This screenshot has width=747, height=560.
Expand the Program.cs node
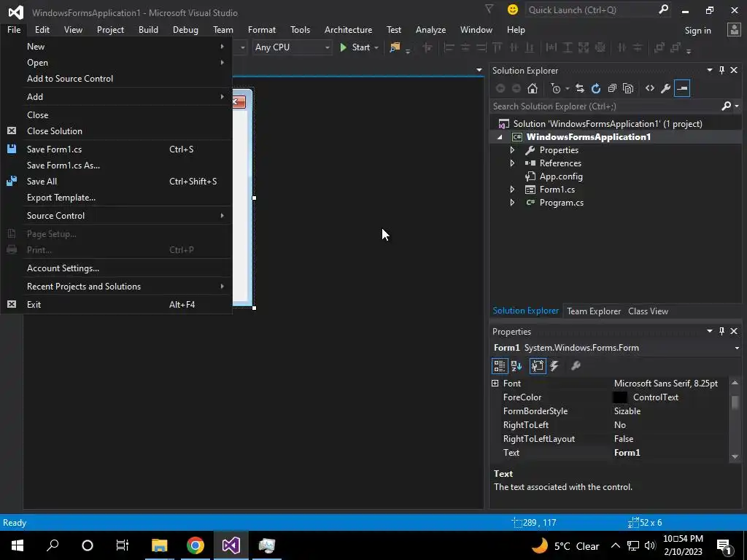[x=512, y=203]
